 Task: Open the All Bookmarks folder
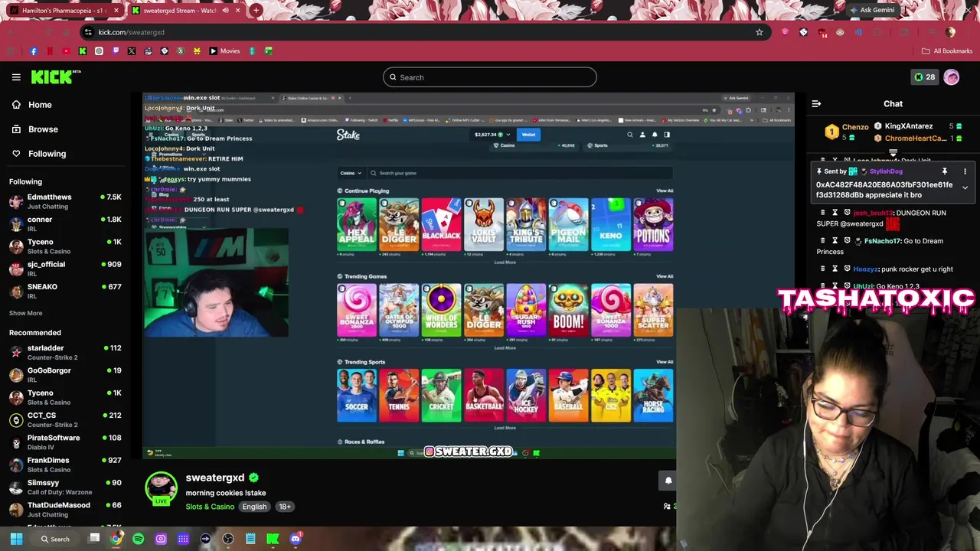pos(947,51)
